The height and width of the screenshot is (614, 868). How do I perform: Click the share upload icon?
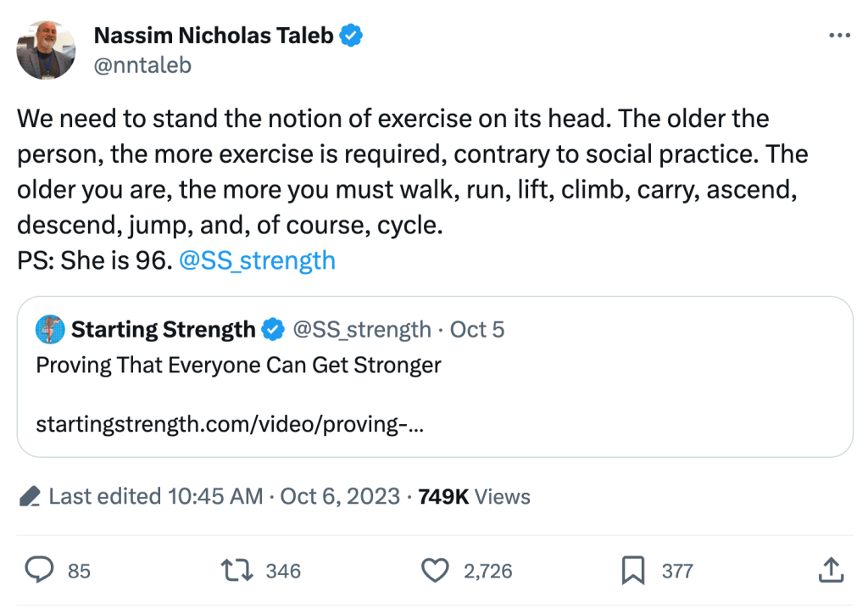click(x=830, y=571)
